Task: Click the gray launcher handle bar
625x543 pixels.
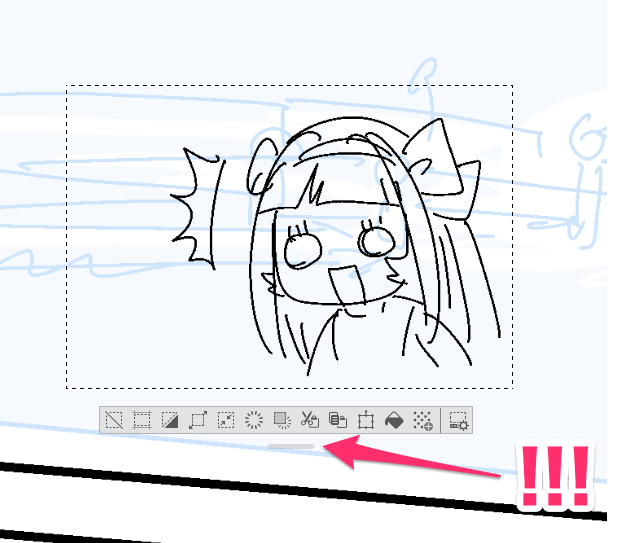Action: (291, 447)
